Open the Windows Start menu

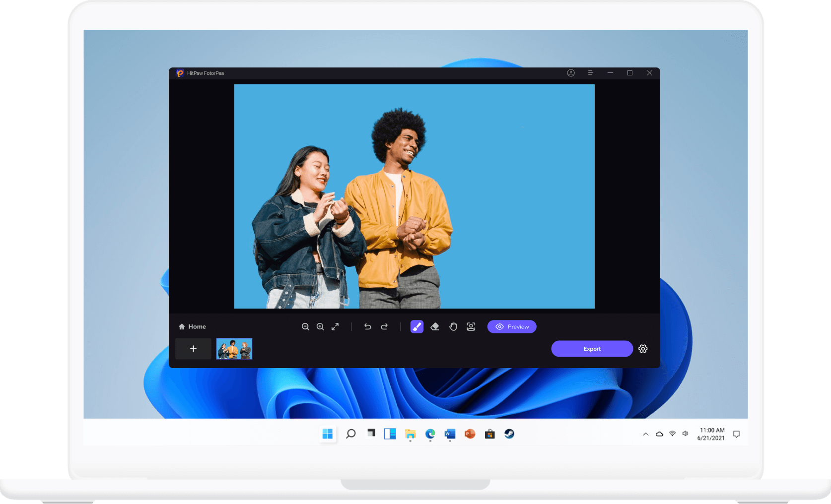[x=328, y=434]
